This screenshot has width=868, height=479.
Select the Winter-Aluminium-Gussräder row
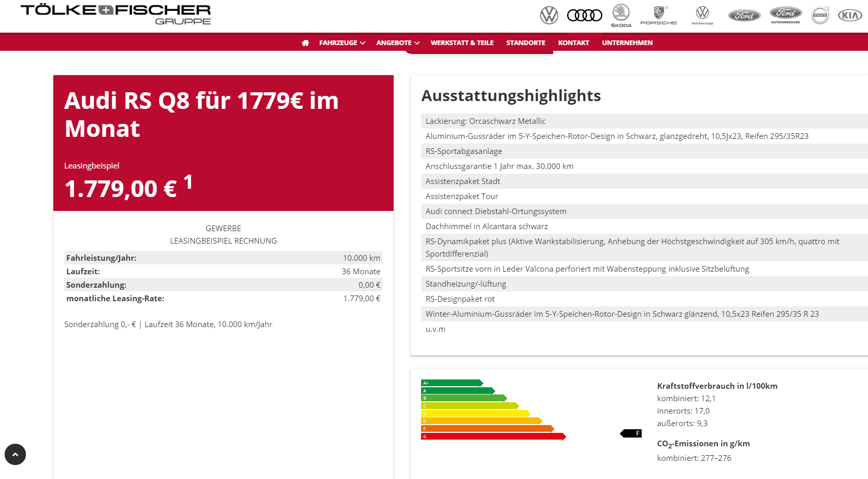644,314
